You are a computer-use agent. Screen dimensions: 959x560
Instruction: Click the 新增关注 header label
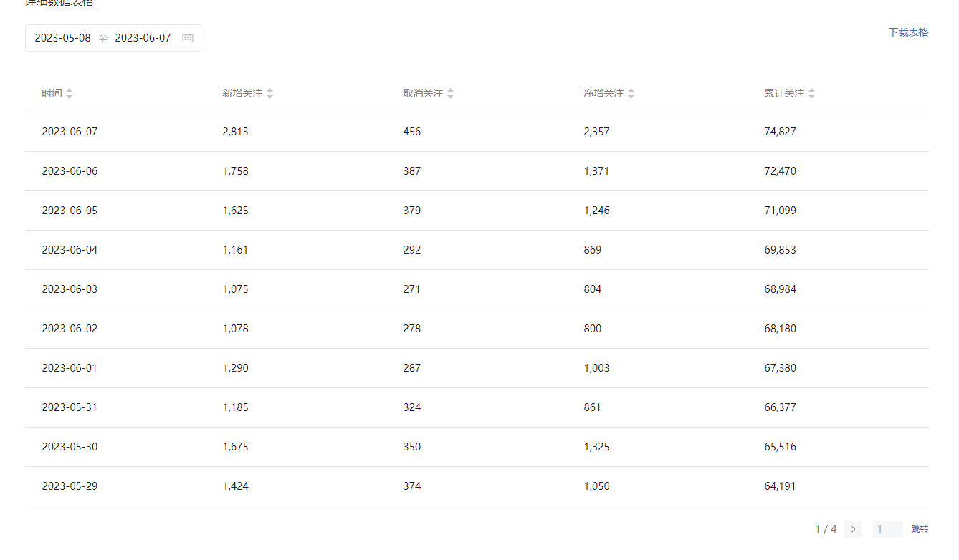242,94
